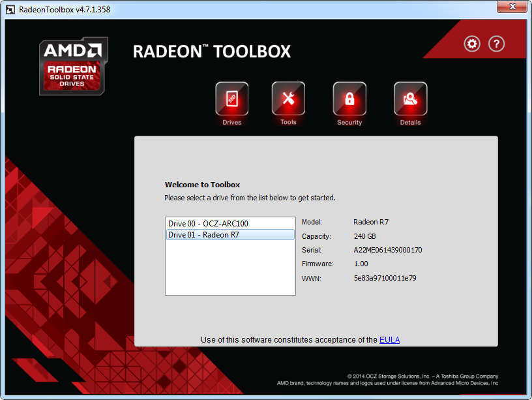Select Drive 00 - OCZ-ARC100 in the list
This screenshot has width=532, height=400.
230,223
